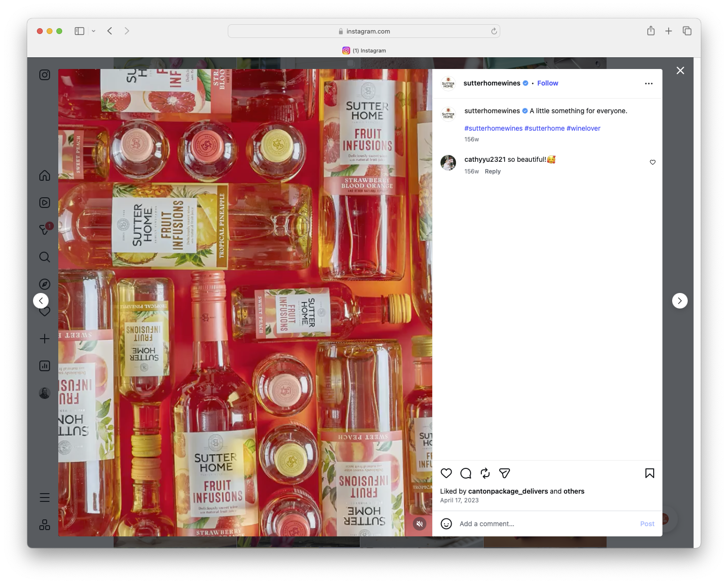Open the Home feed icon
728x584 pixels.
44,175
